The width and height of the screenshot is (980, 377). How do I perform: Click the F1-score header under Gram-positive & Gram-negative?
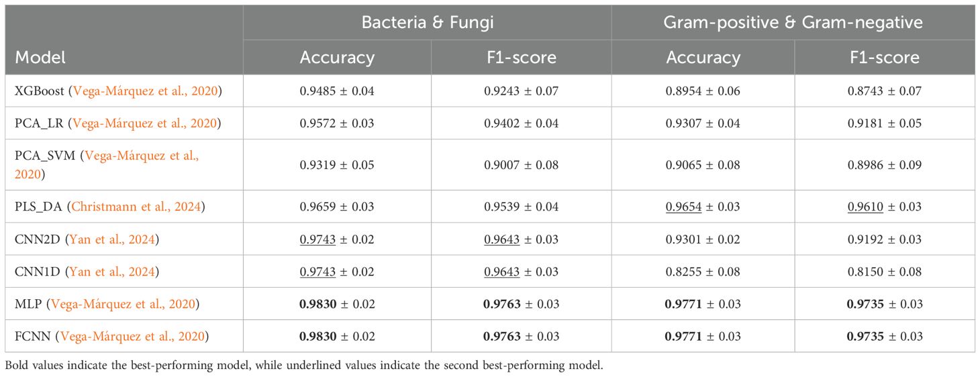[884, 57]
